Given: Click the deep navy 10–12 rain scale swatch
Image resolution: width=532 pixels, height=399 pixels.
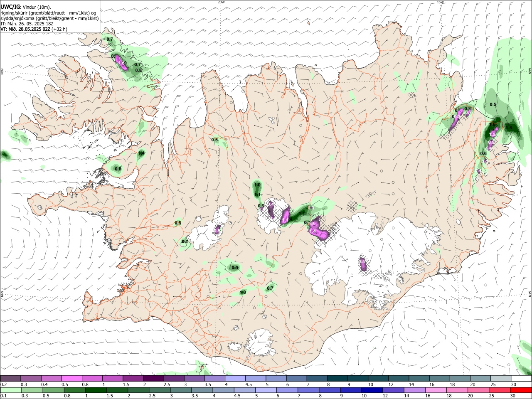Looking at the screenshot, I should click(x=372, y=390).
